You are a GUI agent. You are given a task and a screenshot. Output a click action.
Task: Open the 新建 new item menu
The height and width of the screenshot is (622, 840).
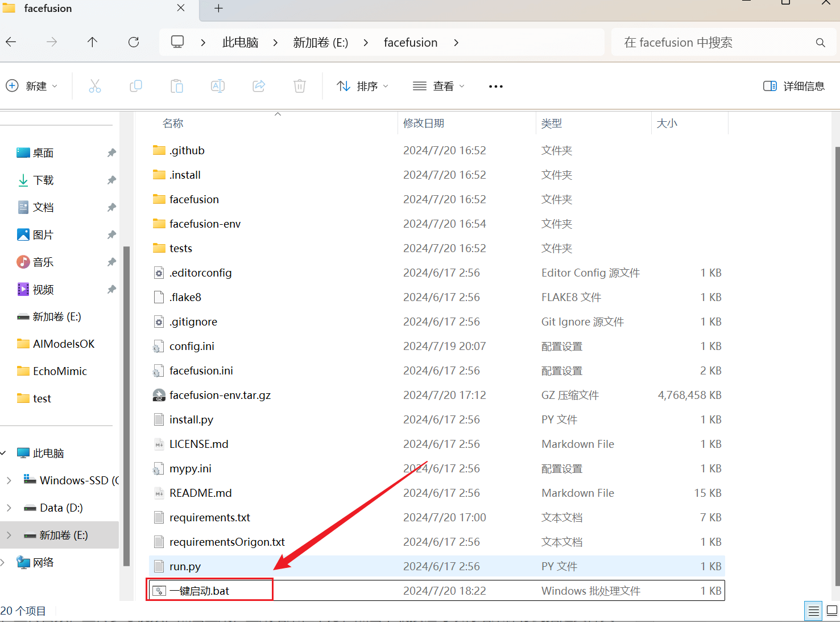point(32,86)
